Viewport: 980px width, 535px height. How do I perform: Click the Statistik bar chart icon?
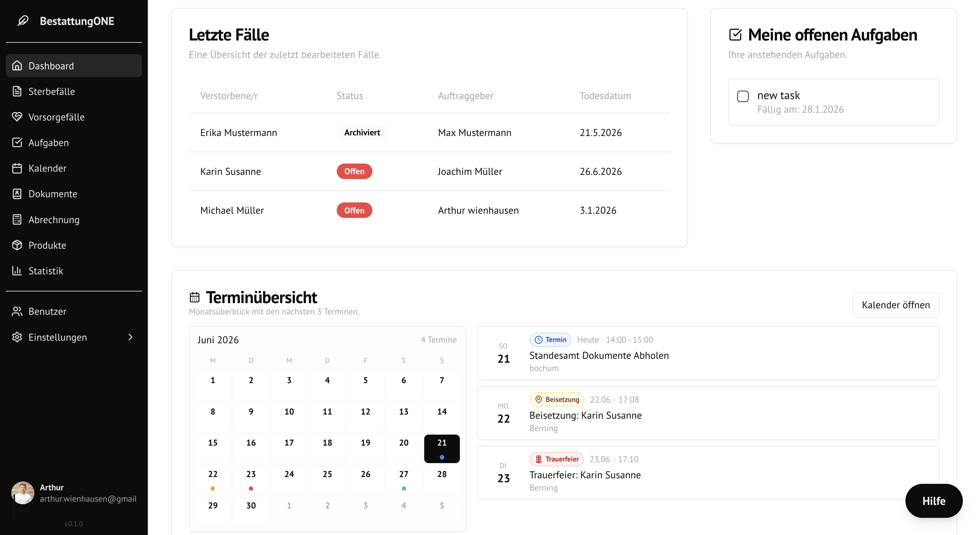[x=17, y=270]
